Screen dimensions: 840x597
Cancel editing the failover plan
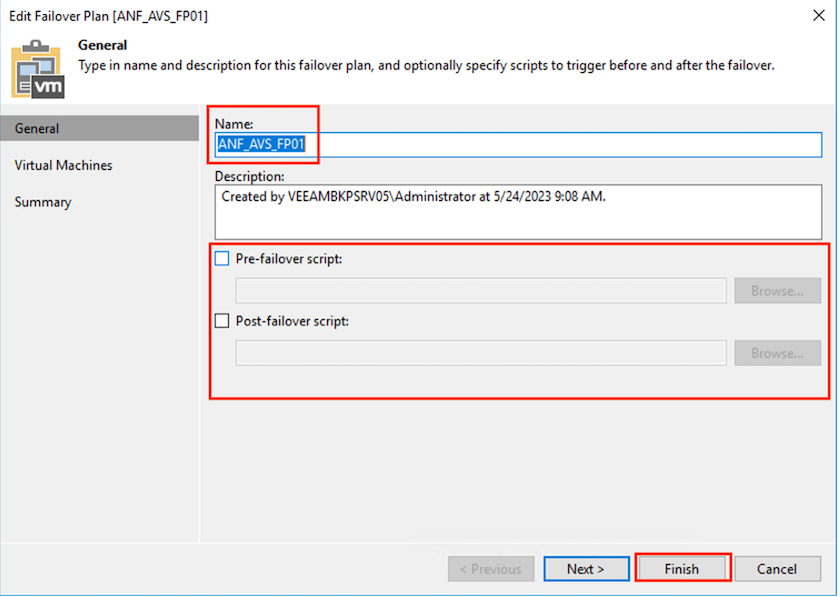click(777, 569)
